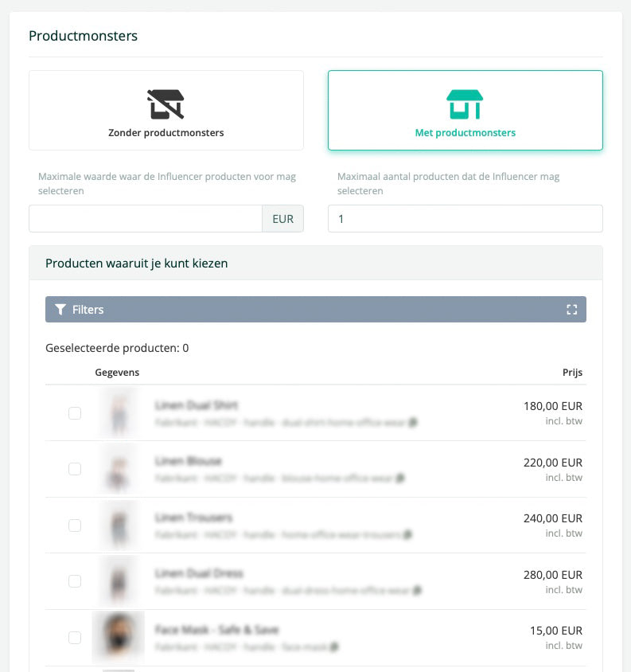Click the small icon after Linen Dual Dress handle
The width and height of the screenshot is (631, 672).
coord(417,591)
